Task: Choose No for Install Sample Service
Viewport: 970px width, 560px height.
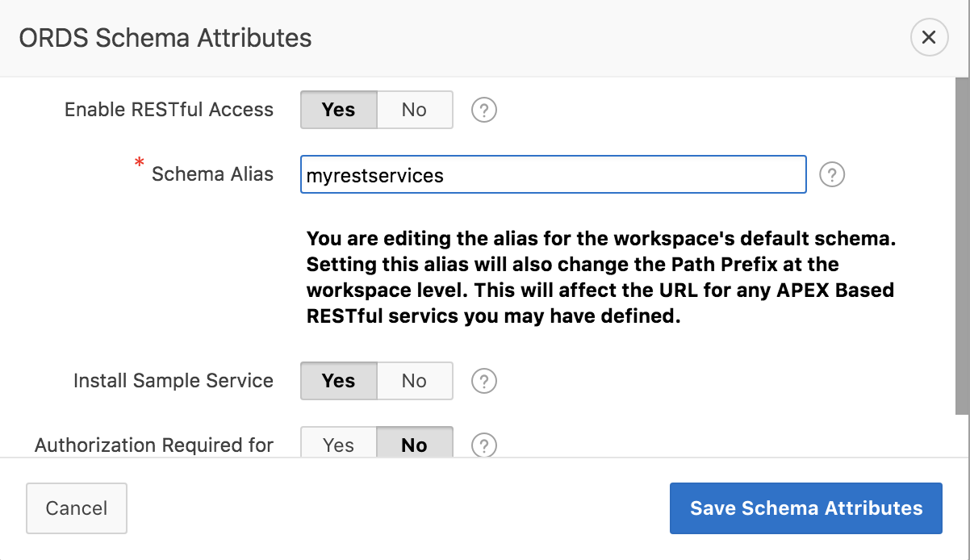Action: pyautogui.click(x=414, y=381)
